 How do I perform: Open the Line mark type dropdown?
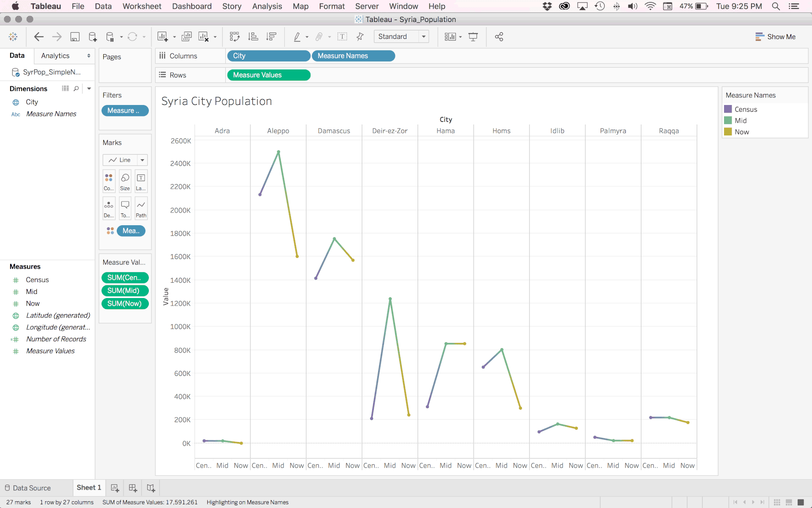[x=125, y=160]
